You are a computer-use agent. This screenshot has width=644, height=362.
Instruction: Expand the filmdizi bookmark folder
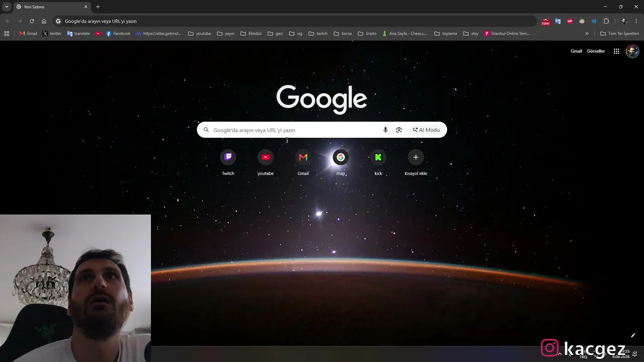tap(252, 34)
